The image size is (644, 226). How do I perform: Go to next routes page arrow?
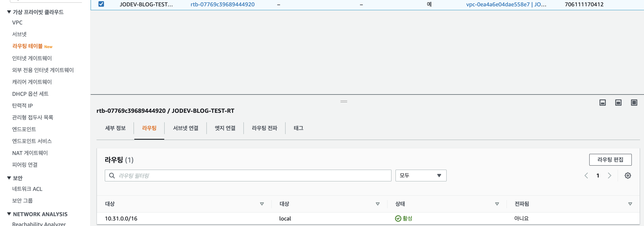pos(610,176)
